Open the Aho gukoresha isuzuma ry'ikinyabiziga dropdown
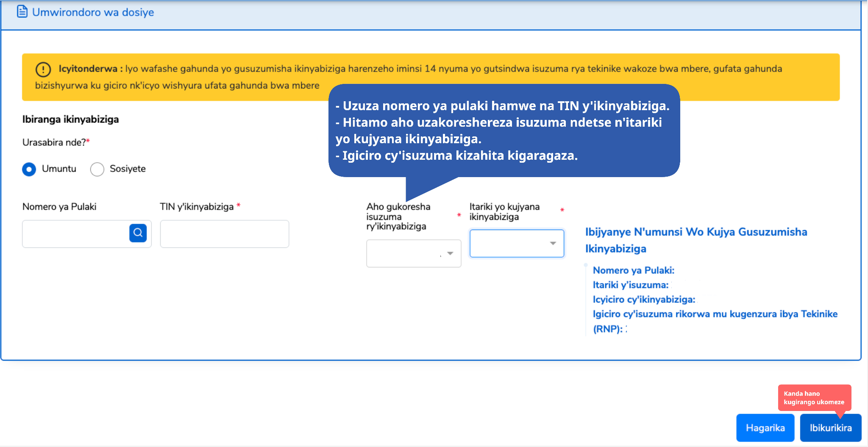Viewport: 868px width, 447px height. (414, 253)
